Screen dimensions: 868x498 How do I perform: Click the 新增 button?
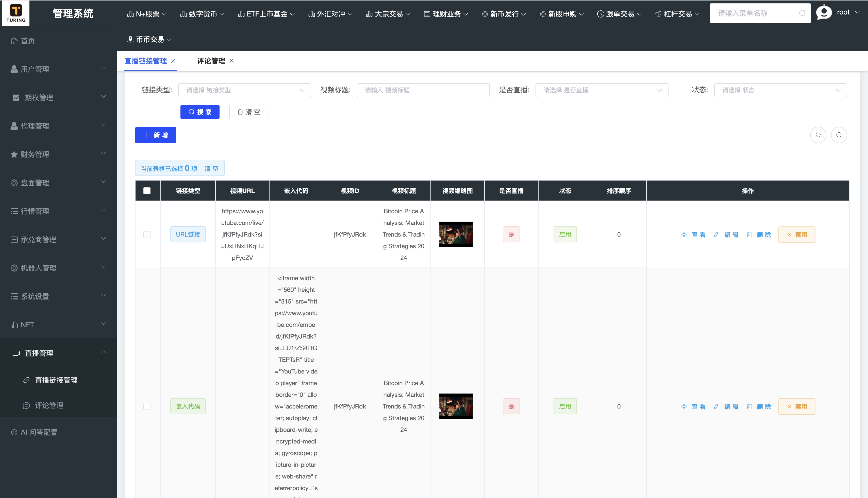155,135
